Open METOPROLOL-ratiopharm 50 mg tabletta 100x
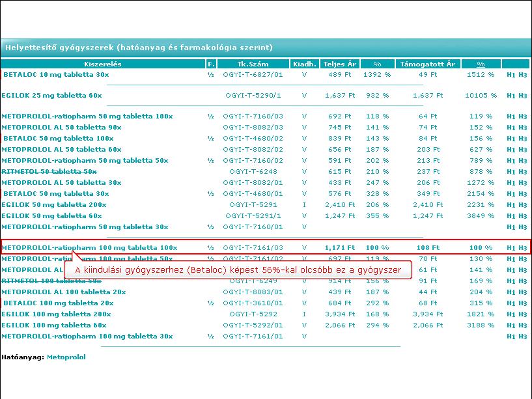This screenshot has height=399, width=532. click(x=87, y=117)
